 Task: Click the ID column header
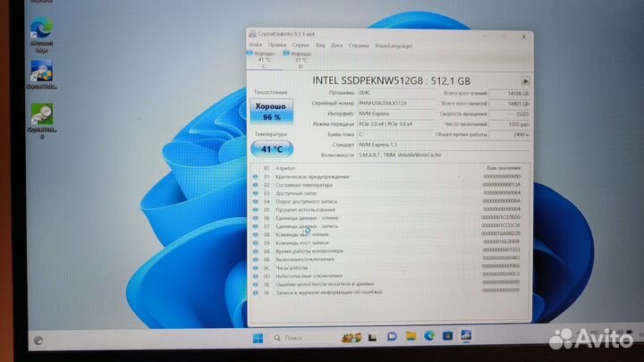tap(267, 168)
